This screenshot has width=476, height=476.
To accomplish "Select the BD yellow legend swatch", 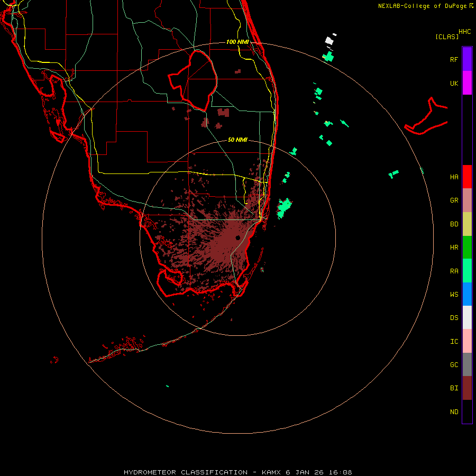I will (467, 224).
